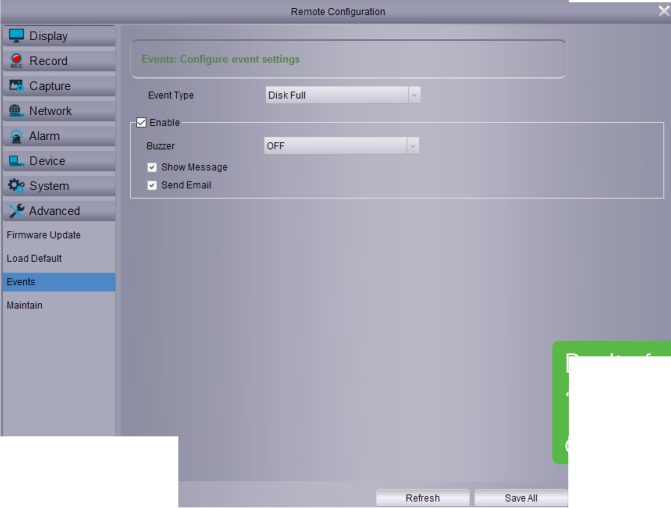
Task: Disable the Send Email checkbox
Action: pyautogui.click(x=152, y=185)
